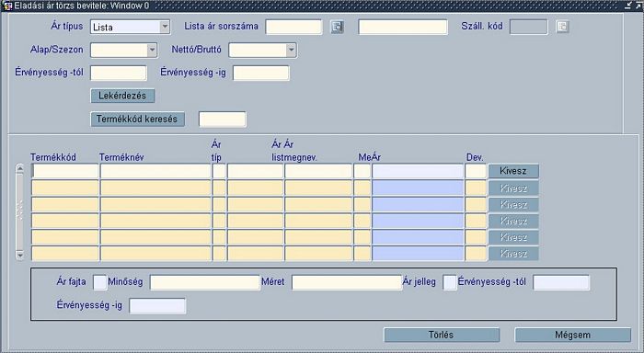Image resolution: width=644 pixels, height=353 pixels.
Task: Click the window icon in the title bar
Action: click(7, 6)
